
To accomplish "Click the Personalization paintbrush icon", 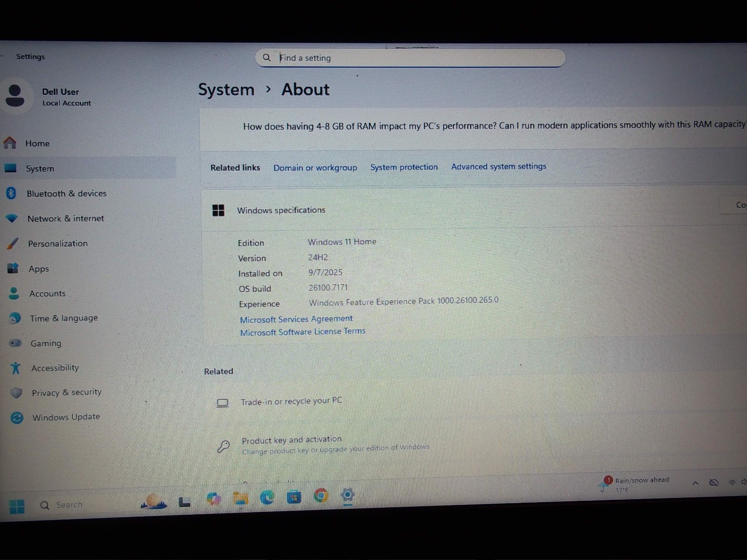I will click(13, 243).
